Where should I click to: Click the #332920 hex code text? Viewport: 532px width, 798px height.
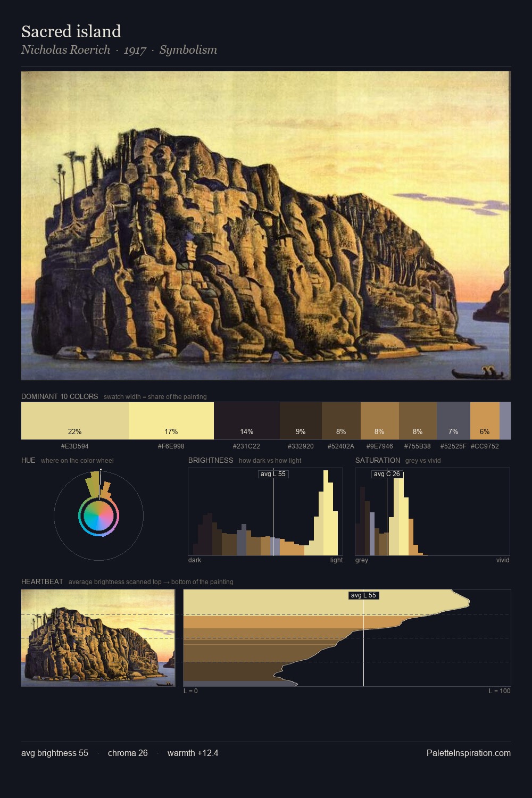(x=301, y=446)
